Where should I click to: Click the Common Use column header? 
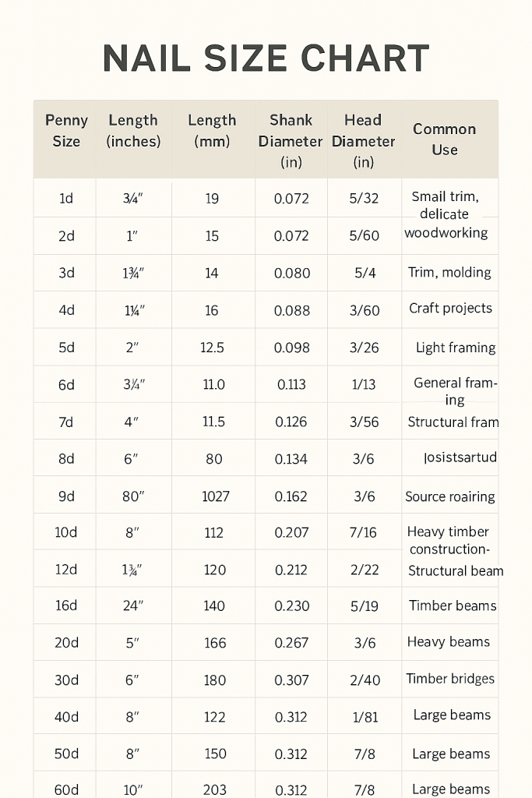click(445, 139)
